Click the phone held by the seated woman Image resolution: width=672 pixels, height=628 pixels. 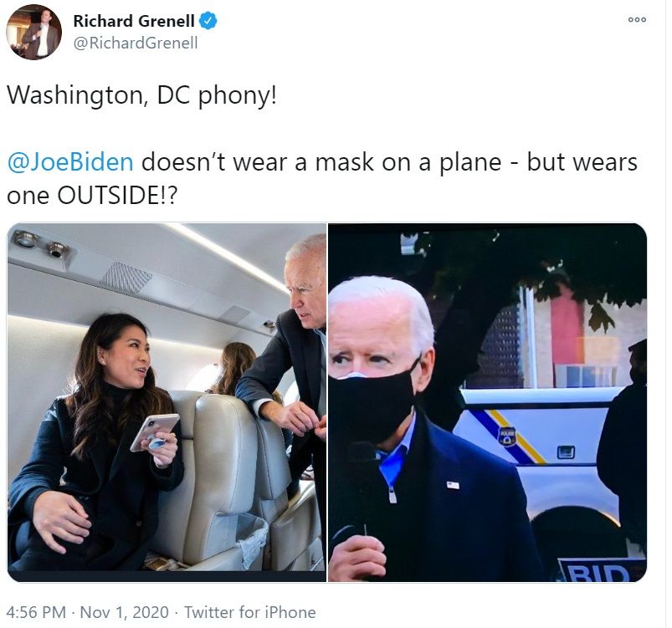tap(154, 431)
